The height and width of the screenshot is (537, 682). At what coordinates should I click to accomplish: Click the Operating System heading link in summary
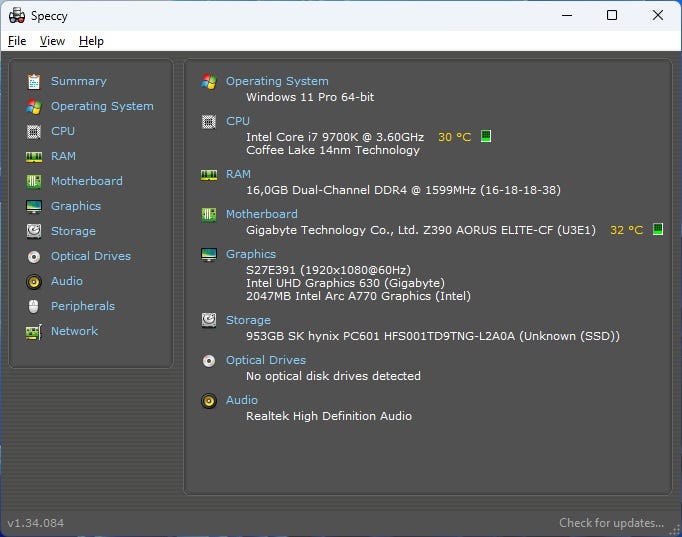[277, 81]
